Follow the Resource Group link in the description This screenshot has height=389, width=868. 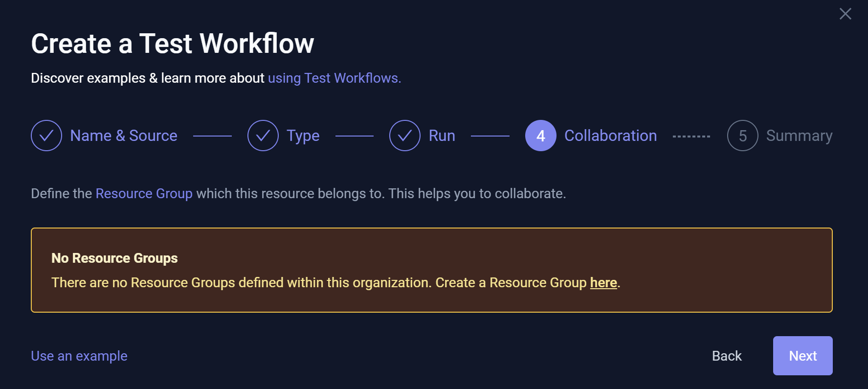[144, 194]
